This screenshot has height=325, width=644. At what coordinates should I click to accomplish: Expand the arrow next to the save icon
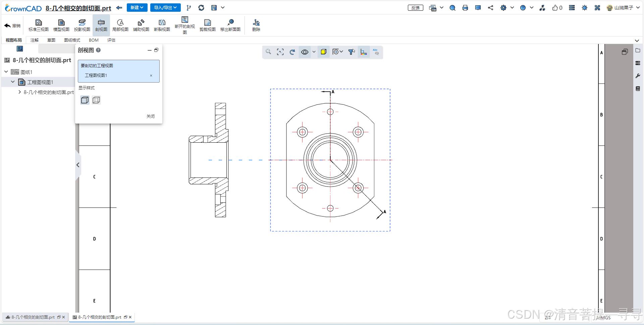point(223,7)
